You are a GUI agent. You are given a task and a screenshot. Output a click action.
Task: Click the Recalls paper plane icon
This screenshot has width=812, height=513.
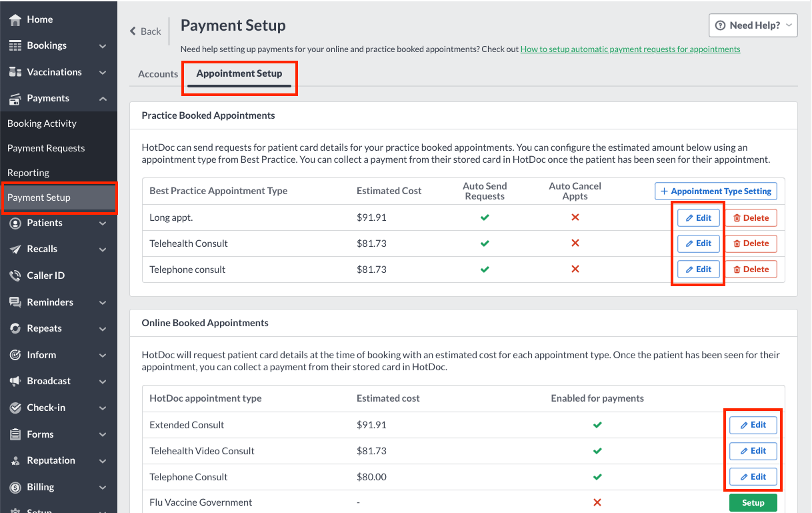pos(15,249)
